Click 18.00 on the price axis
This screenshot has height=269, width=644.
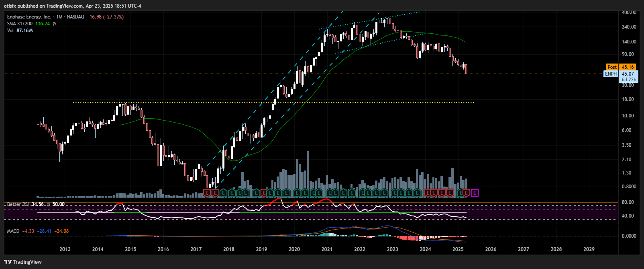(628, 99)
